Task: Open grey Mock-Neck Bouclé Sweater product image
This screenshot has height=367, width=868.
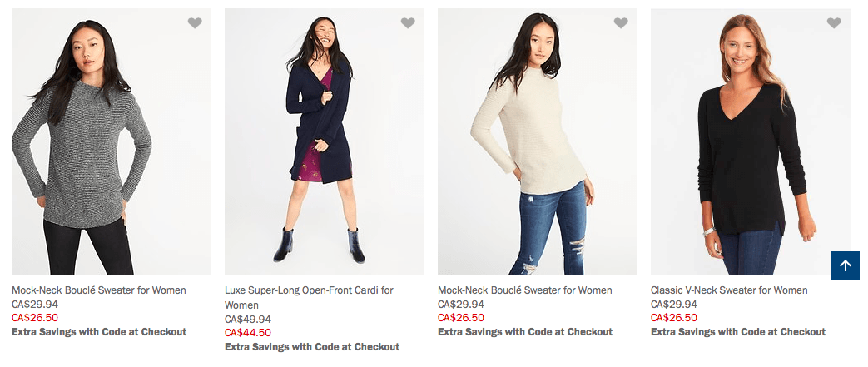Action: click(112, 141)
